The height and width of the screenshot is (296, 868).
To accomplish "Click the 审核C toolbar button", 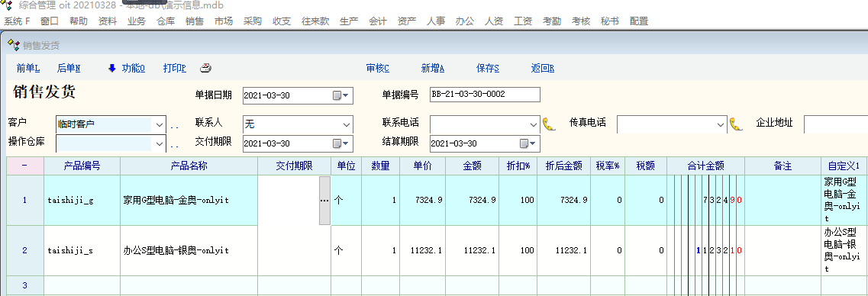I will pyautogui.click(x=378, y=69).
